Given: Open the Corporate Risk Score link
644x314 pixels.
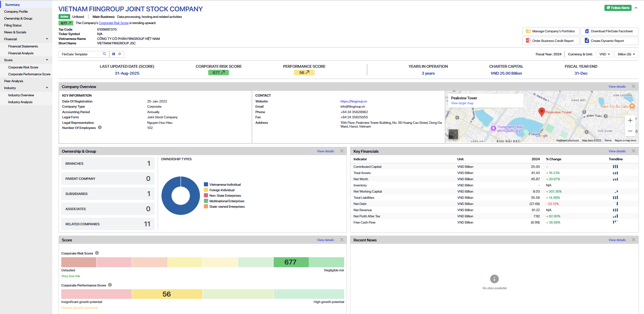Looking at the screenshot, I should pos(114,23).
